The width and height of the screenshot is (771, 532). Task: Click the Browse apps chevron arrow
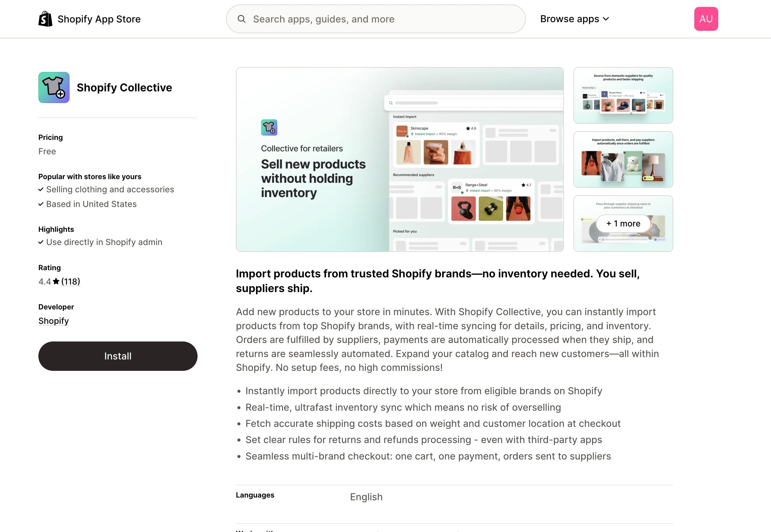(606, 19)
